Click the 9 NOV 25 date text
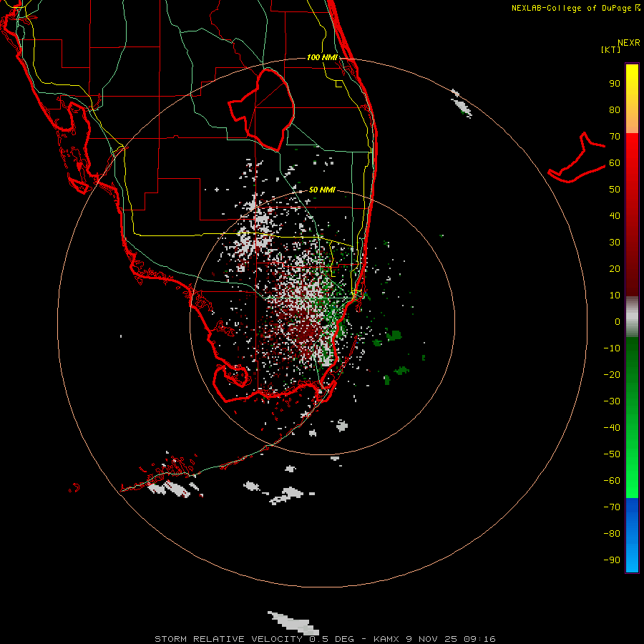 pyautogui.click(x=431, y=639)
